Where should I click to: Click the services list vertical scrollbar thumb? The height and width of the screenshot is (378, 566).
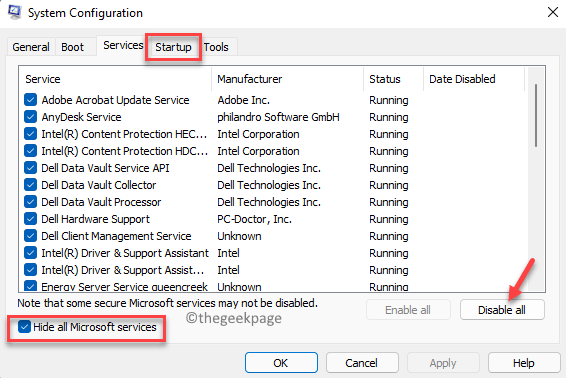(x=536, y=116)
